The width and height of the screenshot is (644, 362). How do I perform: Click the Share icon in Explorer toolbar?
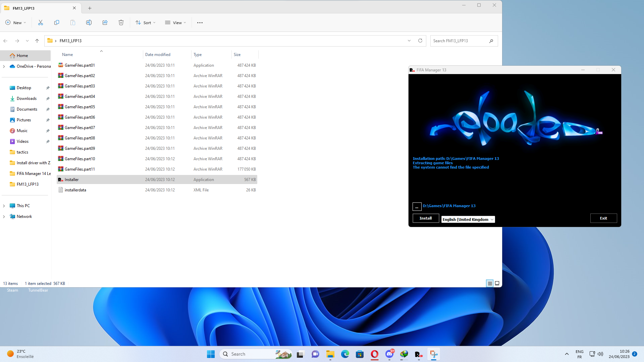tap(105, 22)
